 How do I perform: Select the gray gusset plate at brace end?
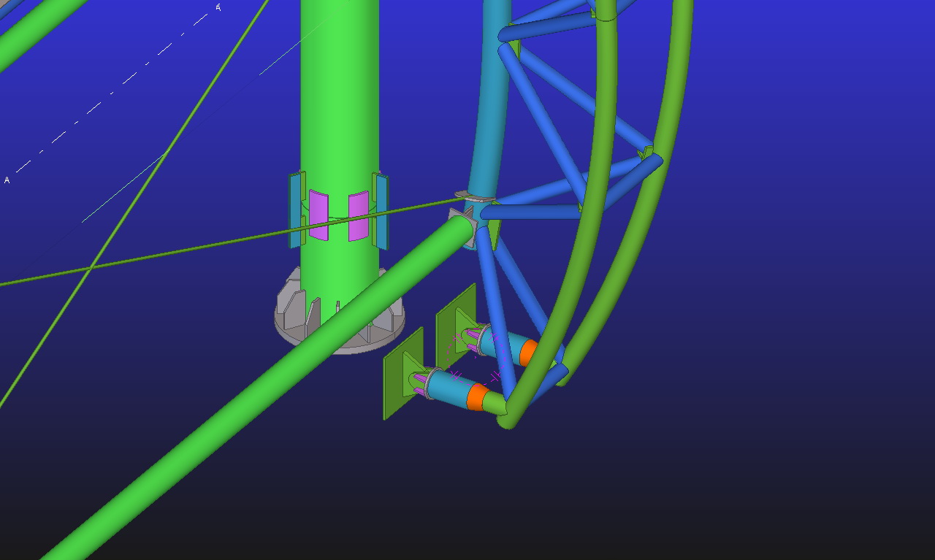tap(461, 222)
